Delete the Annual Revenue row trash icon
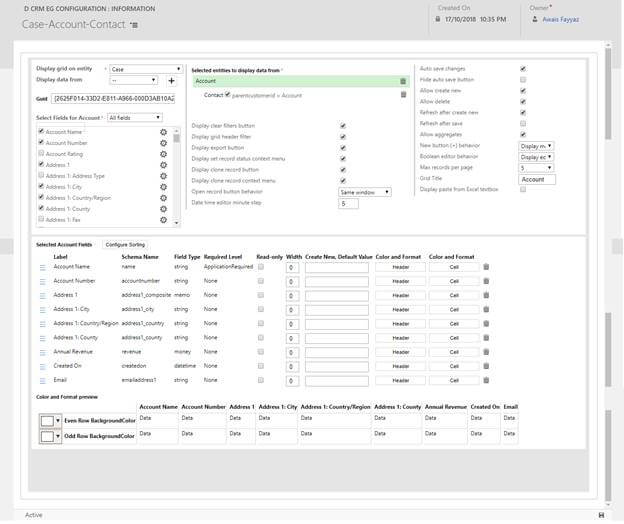This screenshot has height=524, width=624. 486,352
